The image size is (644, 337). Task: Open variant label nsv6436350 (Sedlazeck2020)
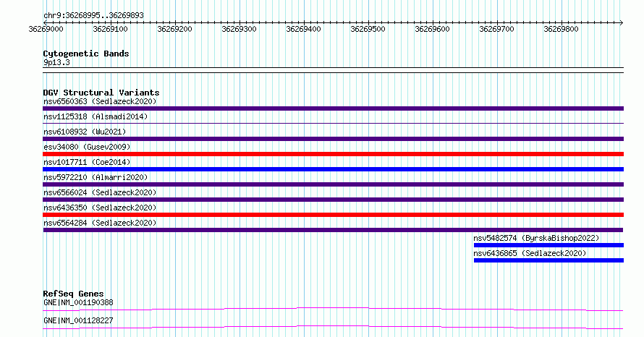(x=100, y=208)
